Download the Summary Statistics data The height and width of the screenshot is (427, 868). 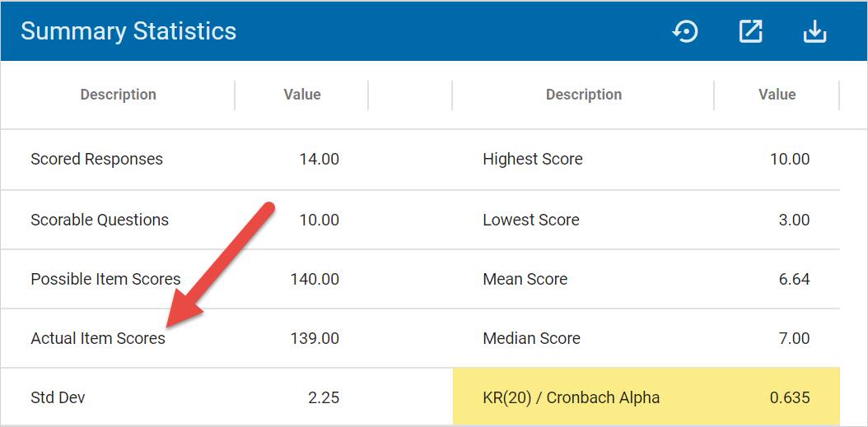[814, 32]
